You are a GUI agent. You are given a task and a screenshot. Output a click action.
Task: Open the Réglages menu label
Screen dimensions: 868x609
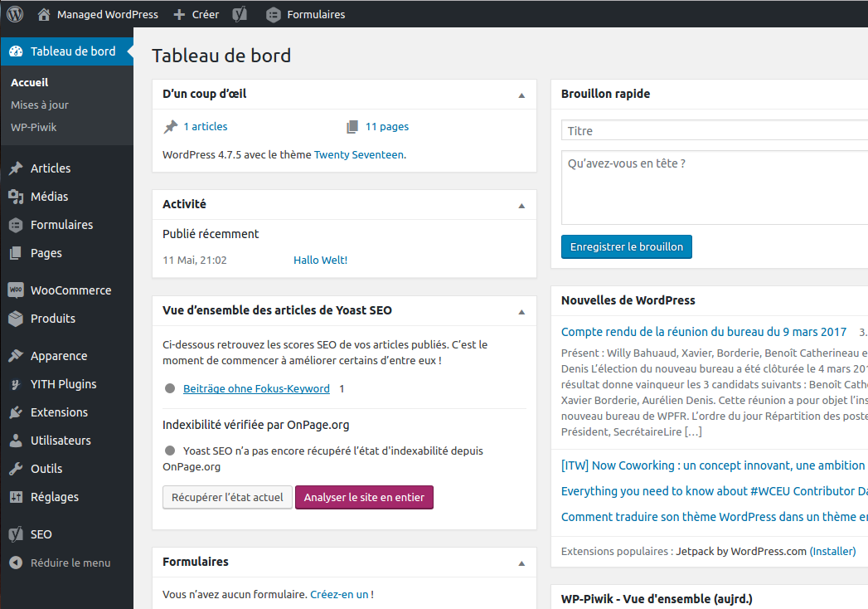tap(55, 497)
